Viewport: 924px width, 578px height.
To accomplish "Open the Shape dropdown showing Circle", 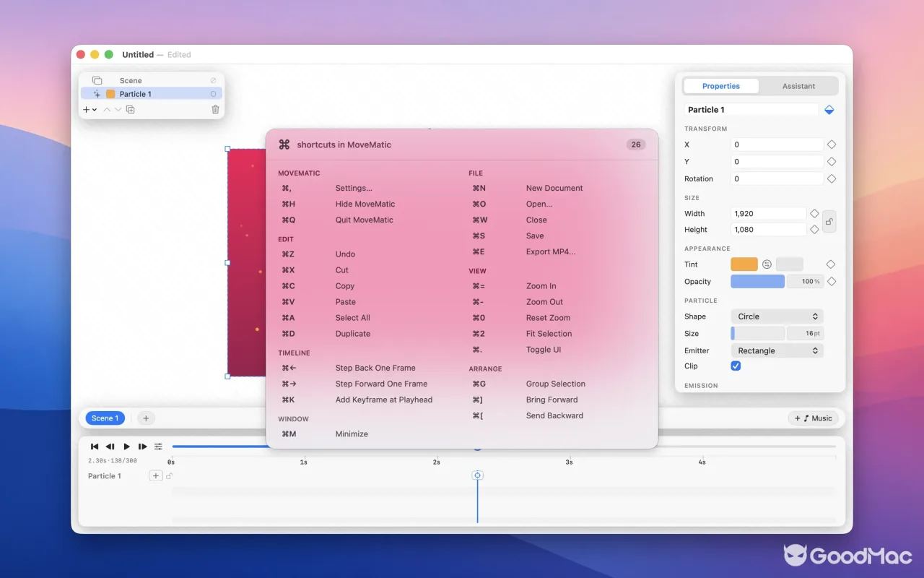I will point(777,316).
